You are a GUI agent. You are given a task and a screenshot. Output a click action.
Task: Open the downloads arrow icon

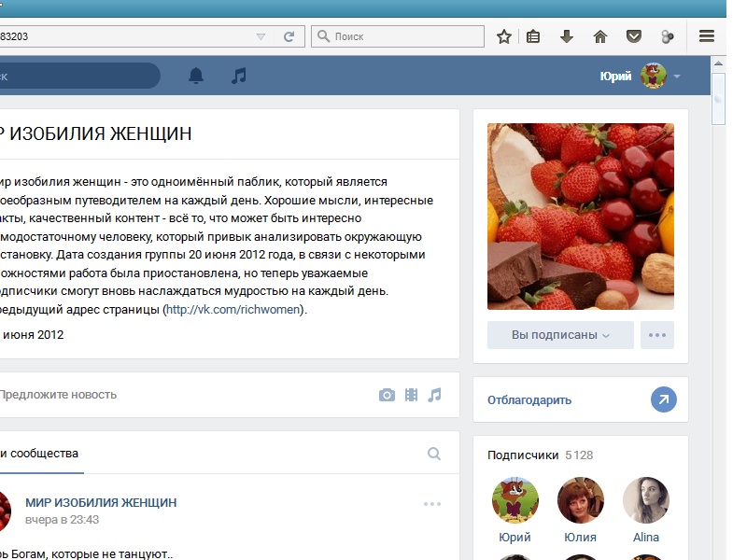(x=567, y=36)
